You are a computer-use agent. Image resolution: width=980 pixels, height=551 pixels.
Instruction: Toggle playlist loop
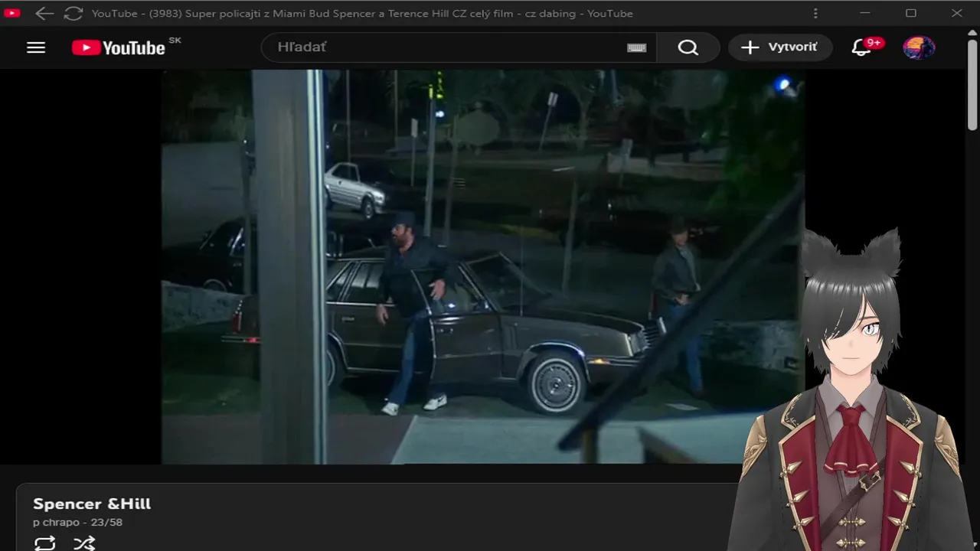pyautogui.click(x=45, y=543)
